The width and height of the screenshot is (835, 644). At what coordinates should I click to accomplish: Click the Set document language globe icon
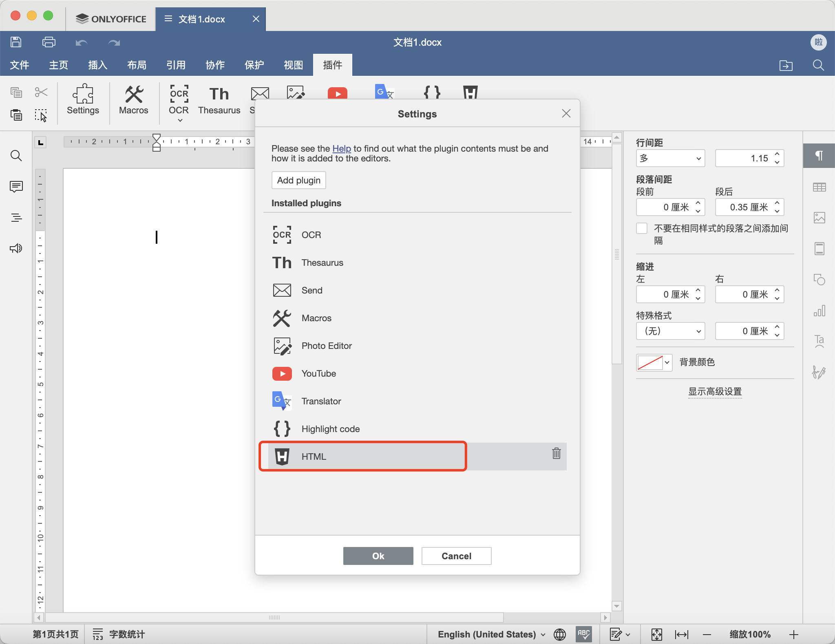coord(560,634)
